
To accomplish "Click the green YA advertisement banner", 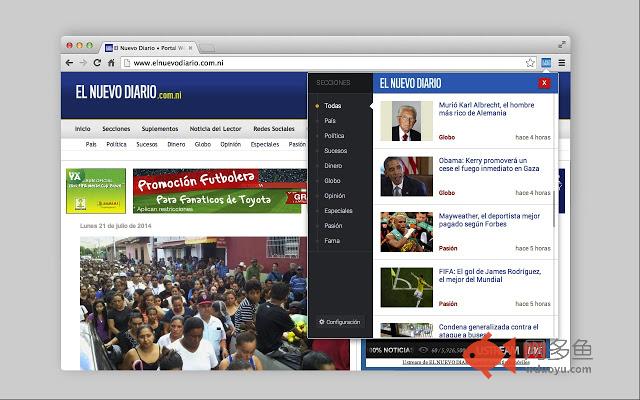I will pos(96,191).
